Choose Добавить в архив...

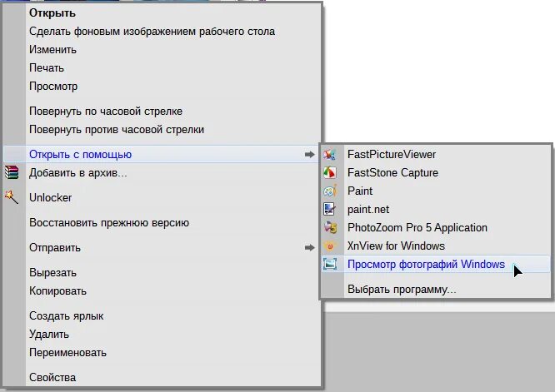click(162, 173)
